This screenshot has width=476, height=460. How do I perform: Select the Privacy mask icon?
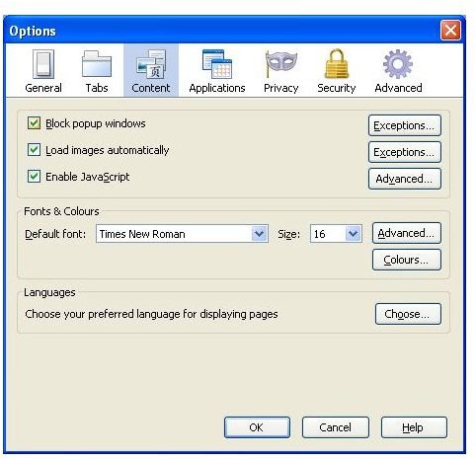[281, 64]
